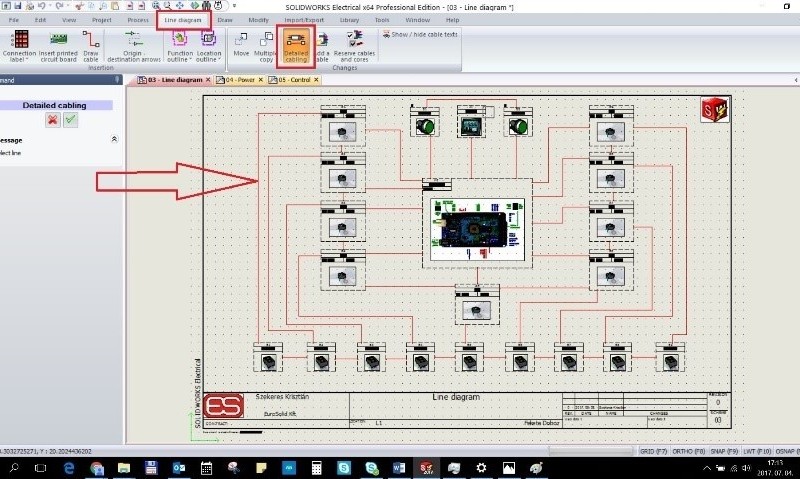
Task: Close the 05 - Control tab
Action: 316,80
